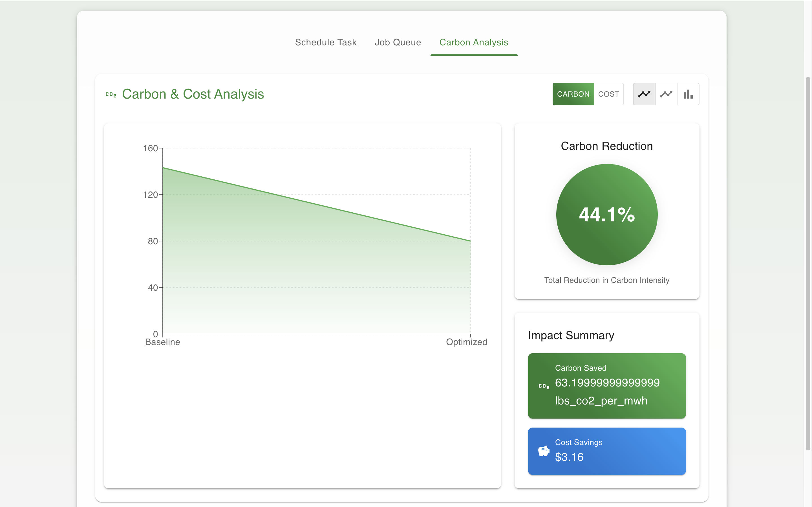The image size is (812, 507).
Task: Click the Carbon & Cost Analysis heading
Action: click(x=193, y=94)
